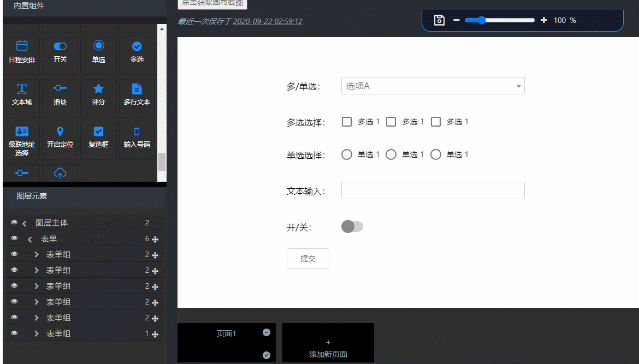The height and width of the screenshot is (364, 639).
Task: Collapse the 表单 layer tree node
Action: pyautogui.click(x=30, y=239)
